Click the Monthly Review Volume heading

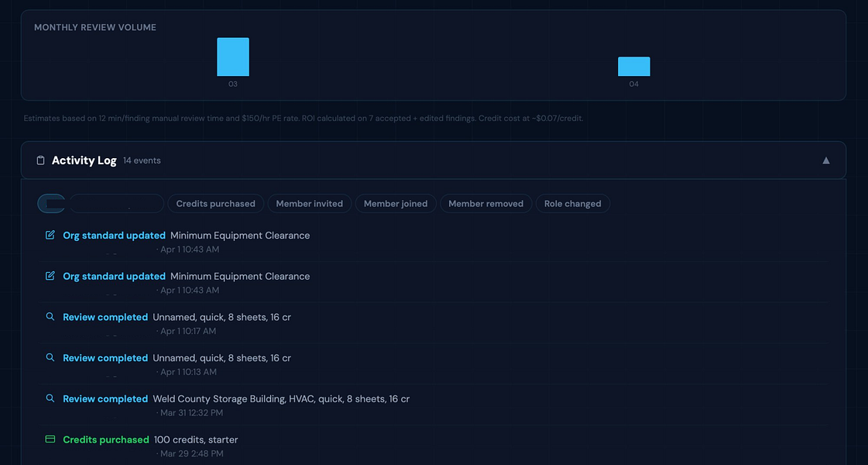coord(95,27)
